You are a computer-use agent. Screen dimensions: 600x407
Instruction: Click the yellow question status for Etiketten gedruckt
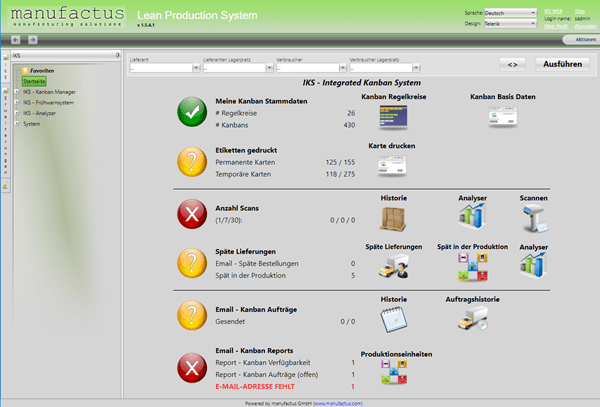(x=192, y=162)
